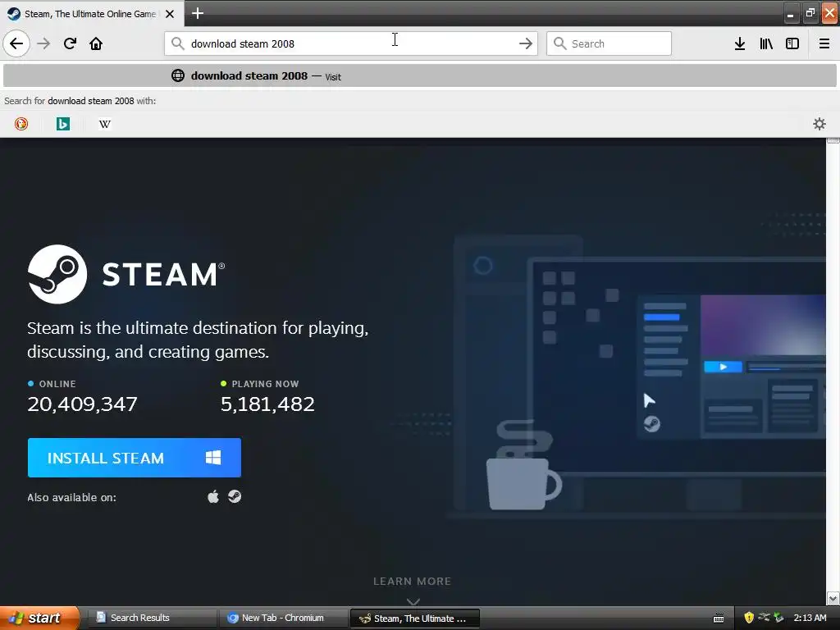Image resolution: width=840 pixels, height=630 pixels.
Task: Close the Steam browser tab
Action: click(170, 14)
